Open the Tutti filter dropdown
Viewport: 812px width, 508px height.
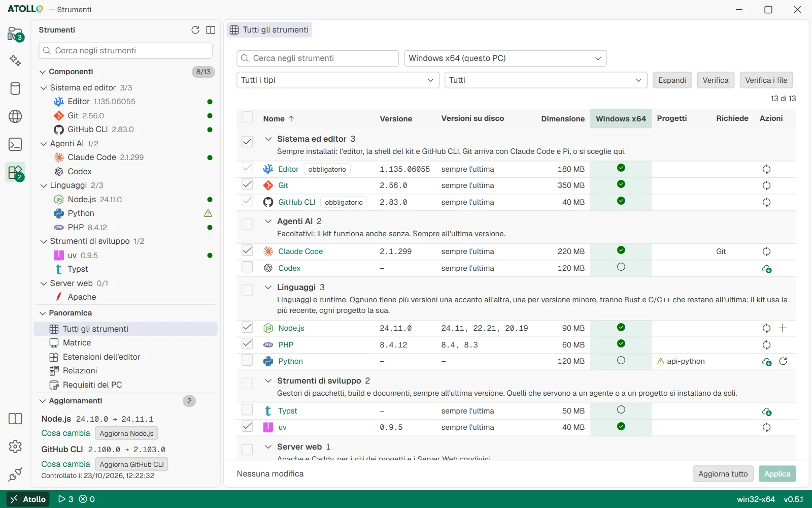[546, 80]
